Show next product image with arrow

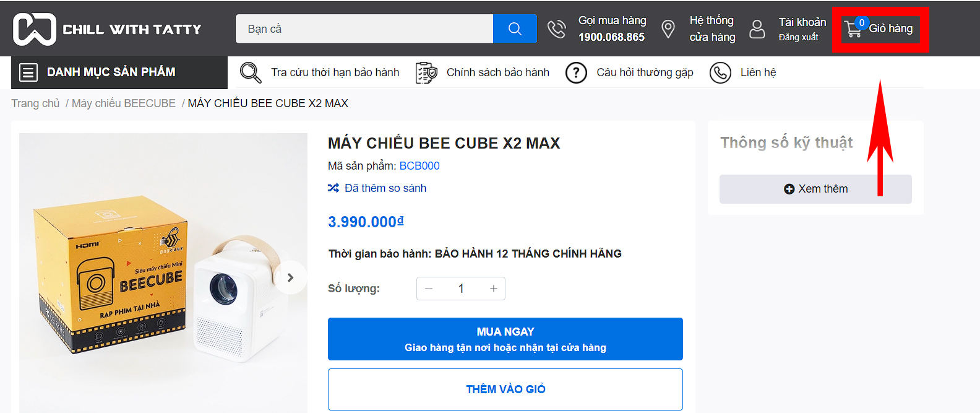pyautogui.click(x=290, y=277)
